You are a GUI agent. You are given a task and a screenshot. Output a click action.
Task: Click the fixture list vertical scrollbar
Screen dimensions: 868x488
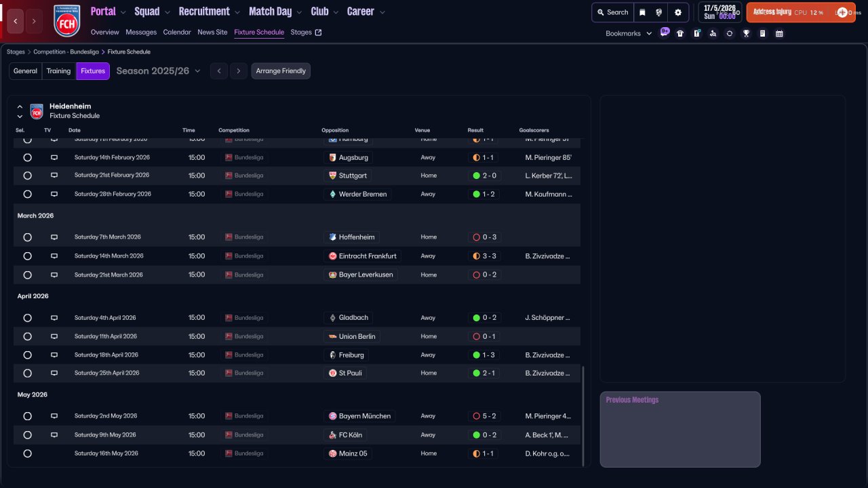pos(583,415)
